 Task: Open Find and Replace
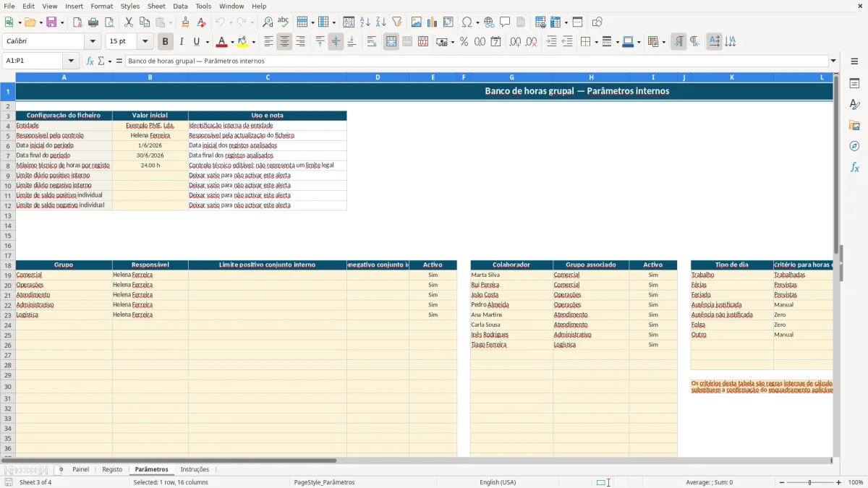(267, 22)
